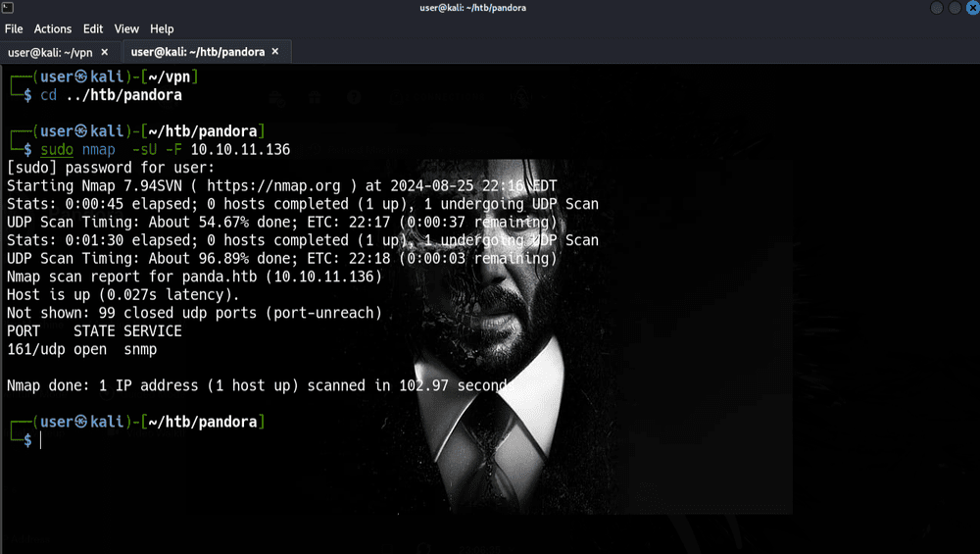Click the 'Nmap done: 1 IP address' line
This screenshot has height=554, width=980.
[x=262, y=385]
